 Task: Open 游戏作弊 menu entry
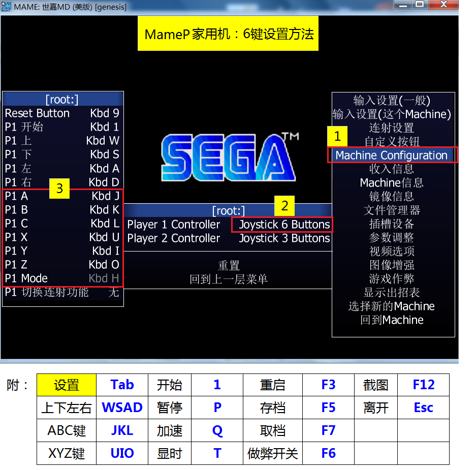coord(392,279)
